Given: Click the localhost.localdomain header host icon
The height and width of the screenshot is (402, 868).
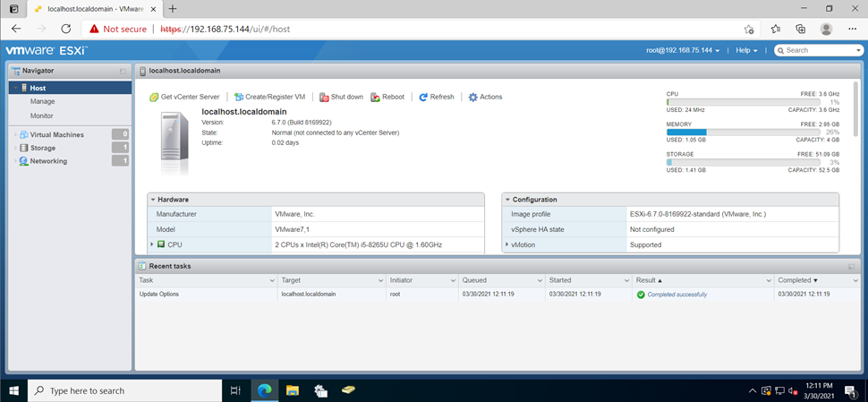Looking at the screenshot, I should point(143,71).
